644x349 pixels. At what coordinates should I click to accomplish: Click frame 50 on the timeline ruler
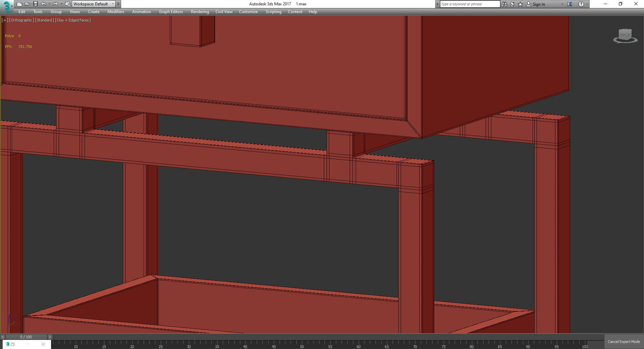click(302, 346)
